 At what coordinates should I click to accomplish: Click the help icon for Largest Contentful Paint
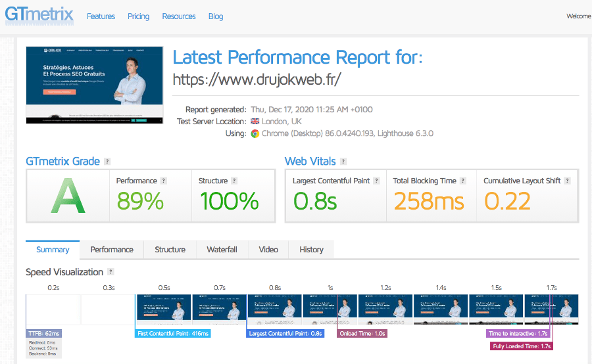coord(376,181)
